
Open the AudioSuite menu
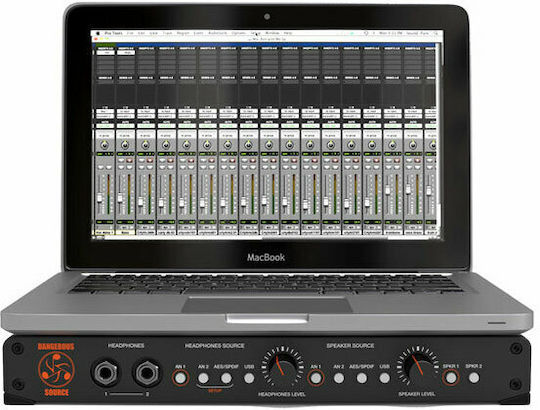point(218,33)
